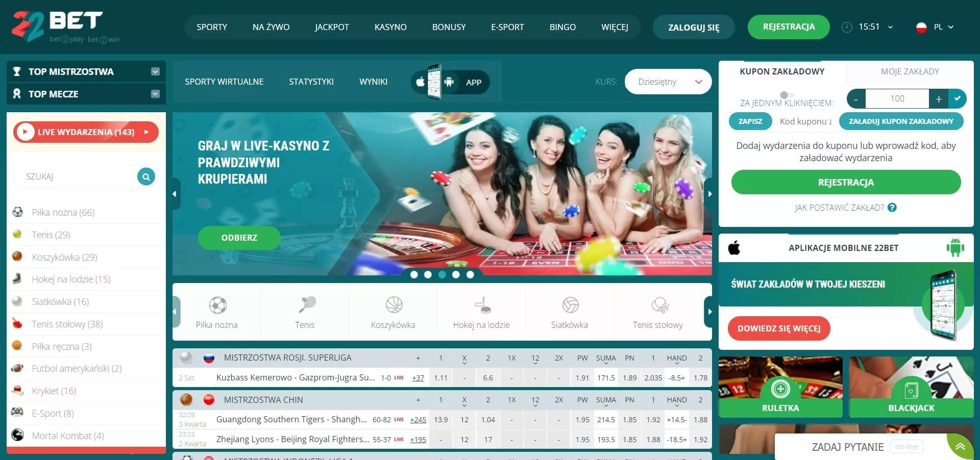Open the Hokej na lodzie icon tile

[x=481, y=305]
